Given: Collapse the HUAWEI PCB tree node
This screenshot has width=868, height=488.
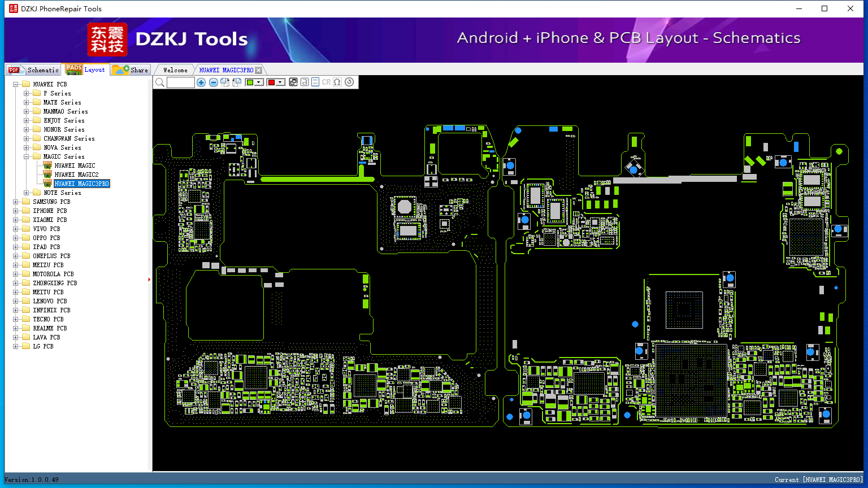Looking at the screenshot, I should point(16,84).
